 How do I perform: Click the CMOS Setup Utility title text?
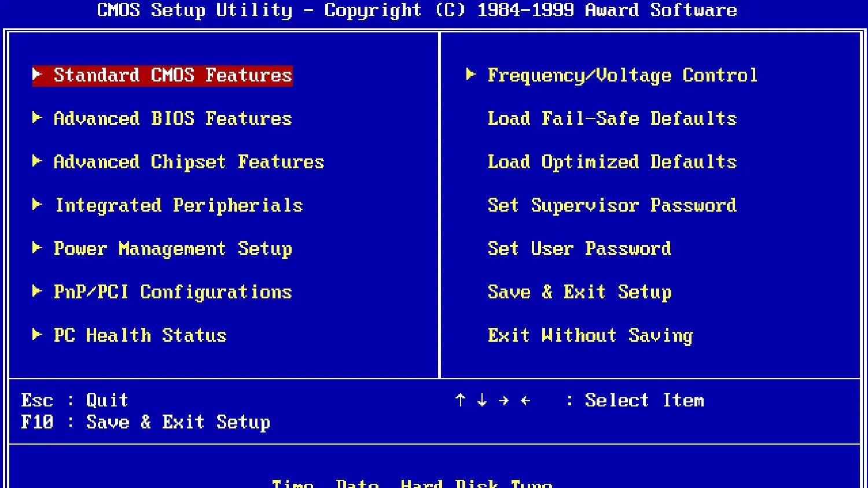coord(417,10)
